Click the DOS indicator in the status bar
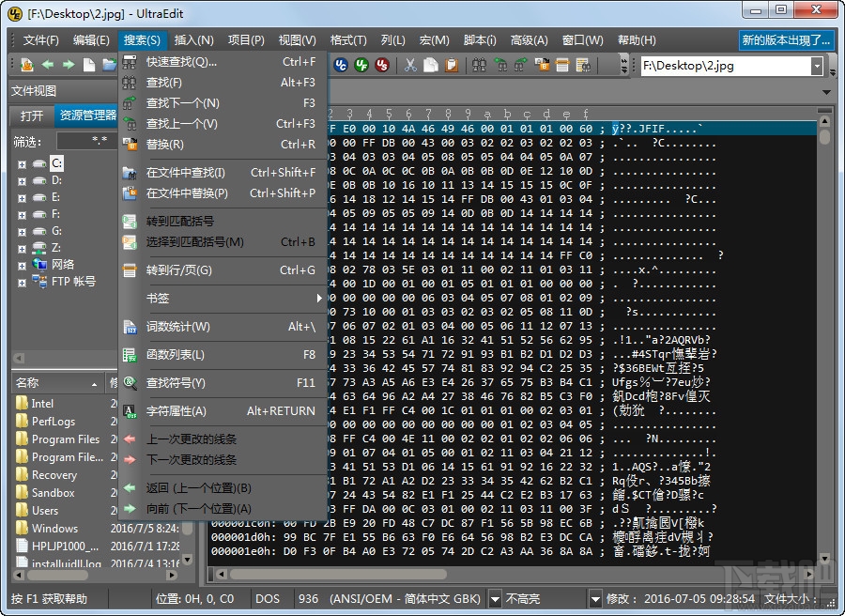 (x=268, y=599)
